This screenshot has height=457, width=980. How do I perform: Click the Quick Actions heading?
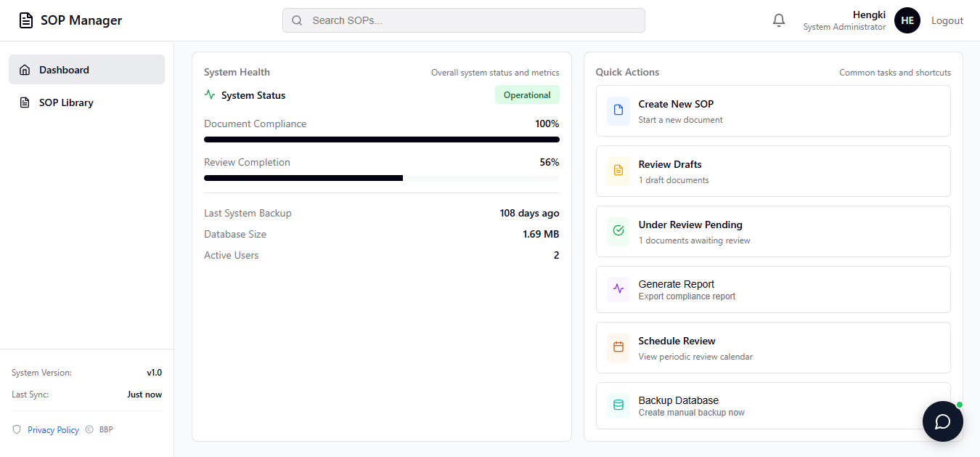tap(627, 72)
